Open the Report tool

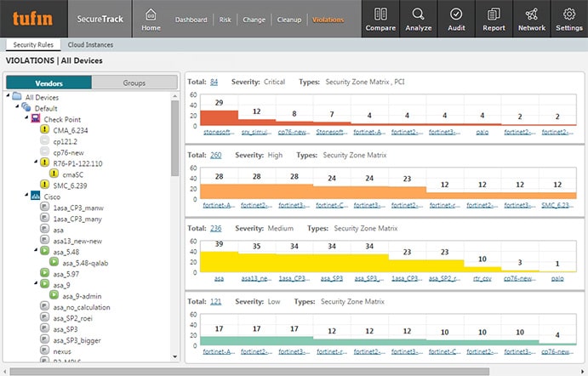click(x=494, y=20)
